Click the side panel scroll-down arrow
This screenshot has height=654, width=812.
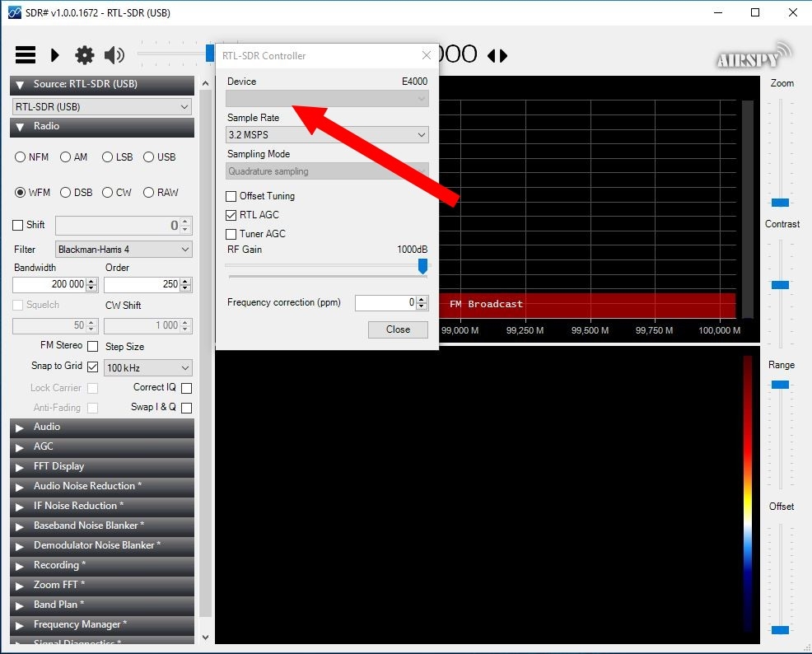point(205,638)
